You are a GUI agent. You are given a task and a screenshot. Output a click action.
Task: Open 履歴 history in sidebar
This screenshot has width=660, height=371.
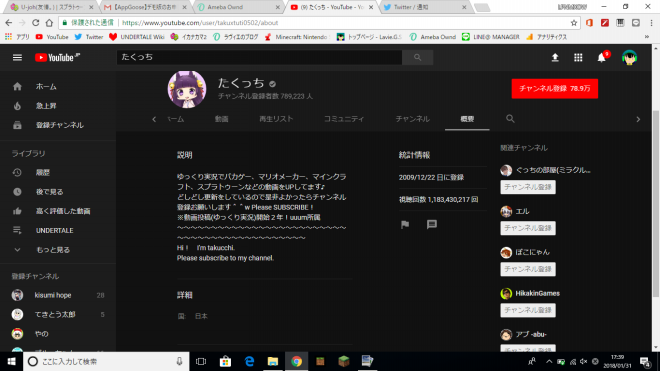[x=58, y=172]
